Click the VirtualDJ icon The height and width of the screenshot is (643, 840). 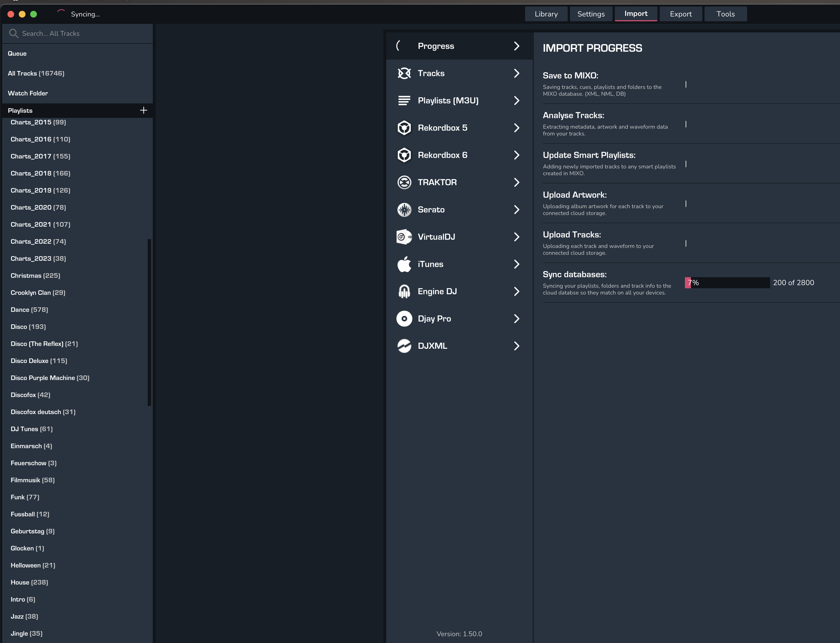coord(404,237)
